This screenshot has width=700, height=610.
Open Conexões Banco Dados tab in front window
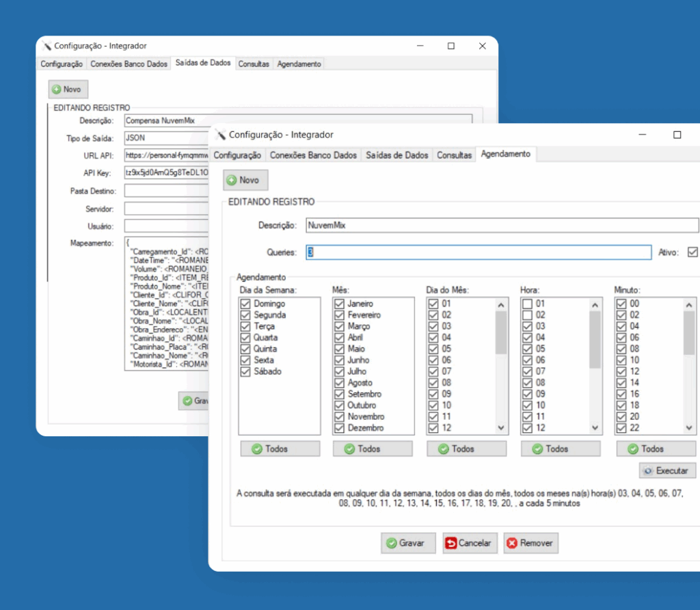313,155
